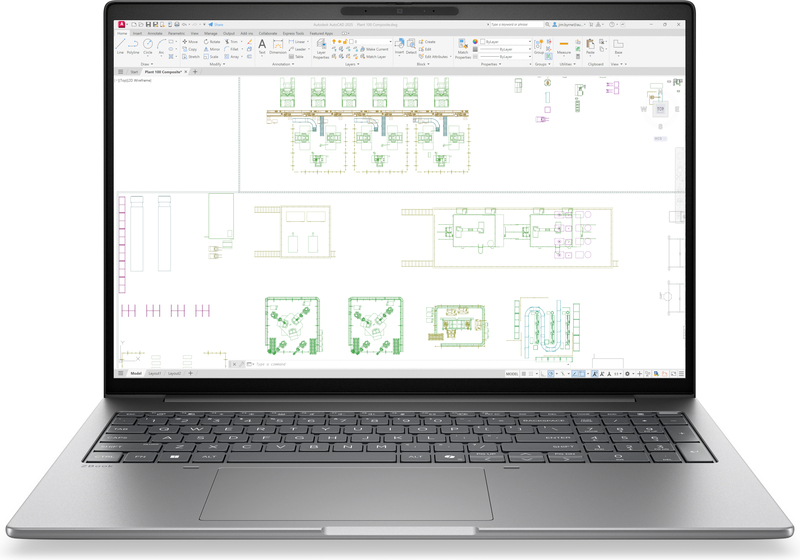Activate the Trim command
Image resolution: width=800 pixels, height=560 pixels.
(x=231, y=42)
